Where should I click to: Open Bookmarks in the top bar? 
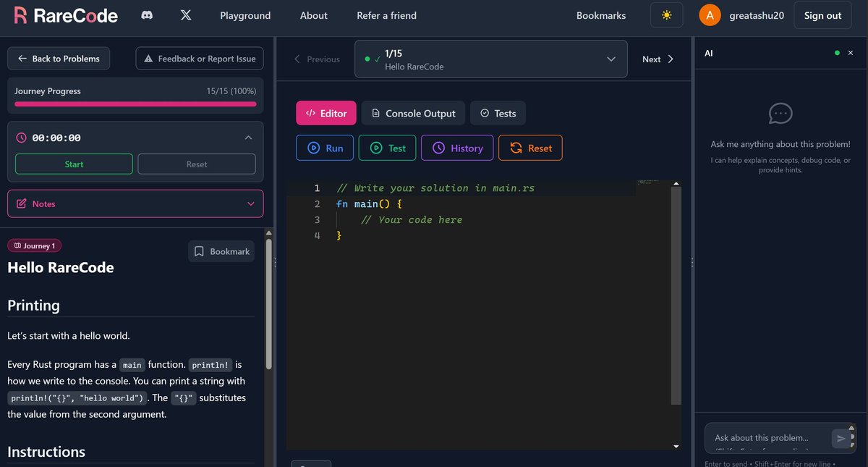(x=601, y=15)
